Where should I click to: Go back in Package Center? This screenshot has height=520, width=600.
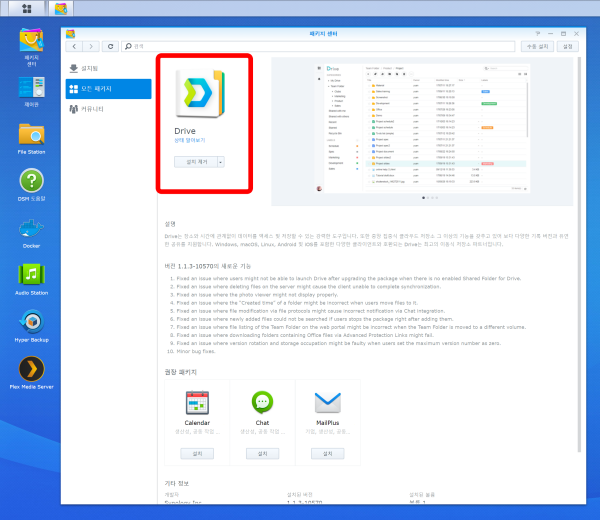(74, 46)
